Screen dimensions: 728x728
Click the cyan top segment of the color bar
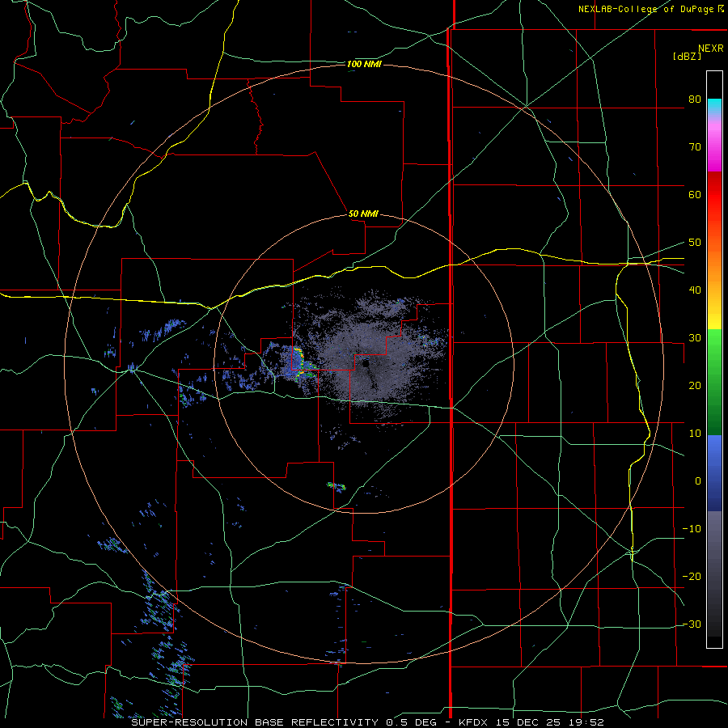714,106
